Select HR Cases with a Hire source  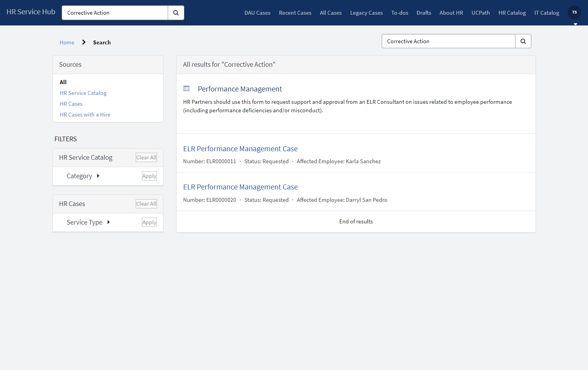(85, 115)
